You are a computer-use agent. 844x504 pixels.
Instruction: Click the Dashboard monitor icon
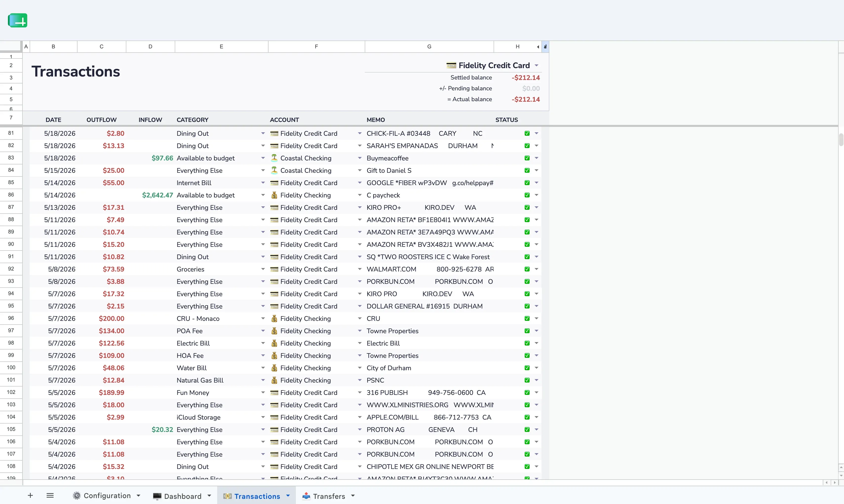pos(157,496)
